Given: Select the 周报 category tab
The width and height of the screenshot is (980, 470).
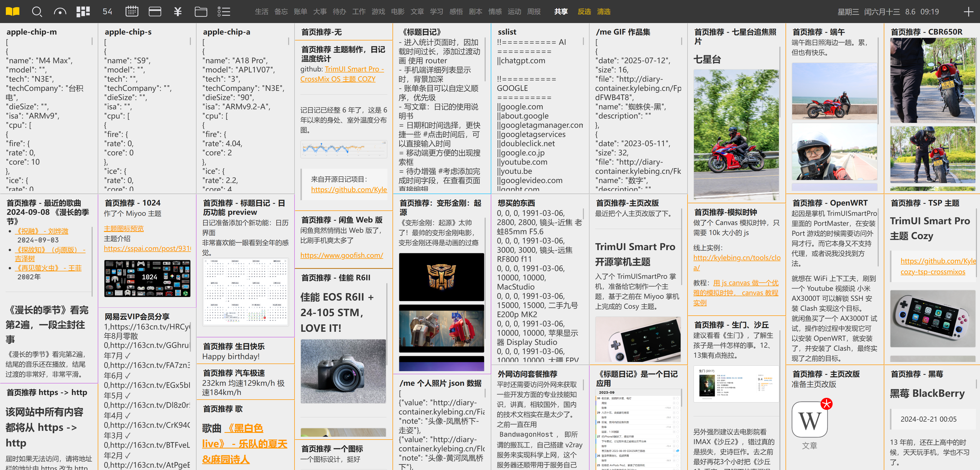Looking at the screenshot, I should pos(534,12).
